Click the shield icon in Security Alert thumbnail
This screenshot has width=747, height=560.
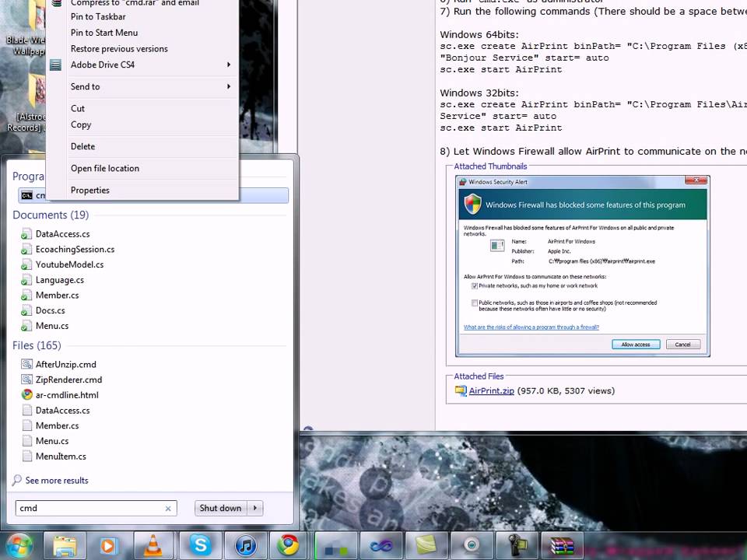coord(472,205)
